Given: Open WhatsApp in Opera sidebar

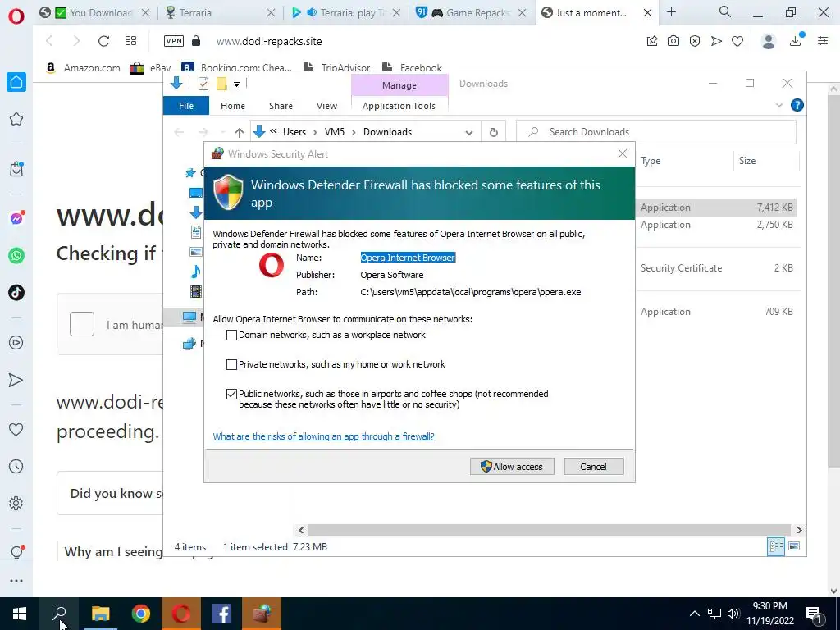Looking at the screenshot, I should (16, 256).
